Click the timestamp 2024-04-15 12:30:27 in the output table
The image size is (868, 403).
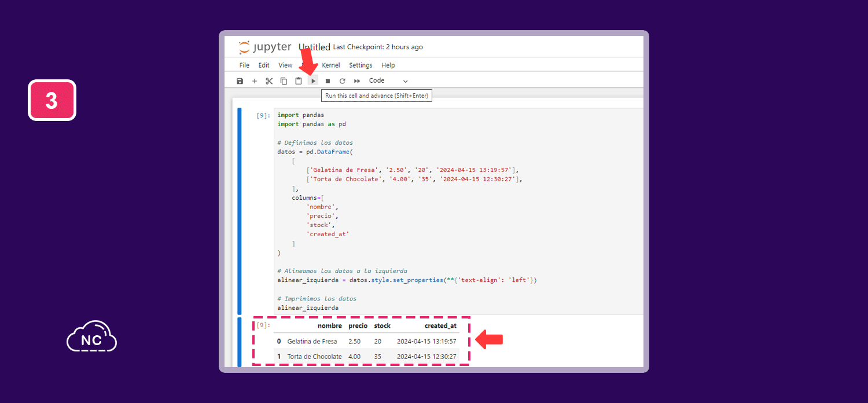(x=426, y=357)
